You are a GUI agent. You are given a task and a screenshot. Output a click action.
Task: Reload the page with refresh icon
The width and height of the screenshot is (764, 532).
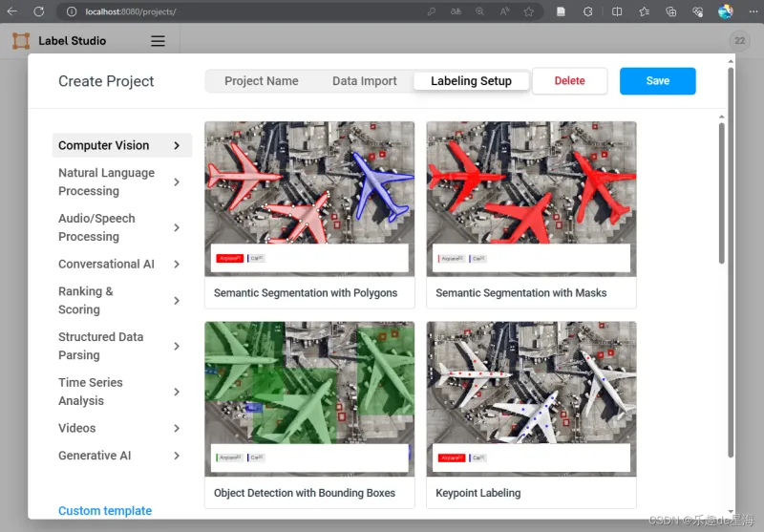[38, 11]
